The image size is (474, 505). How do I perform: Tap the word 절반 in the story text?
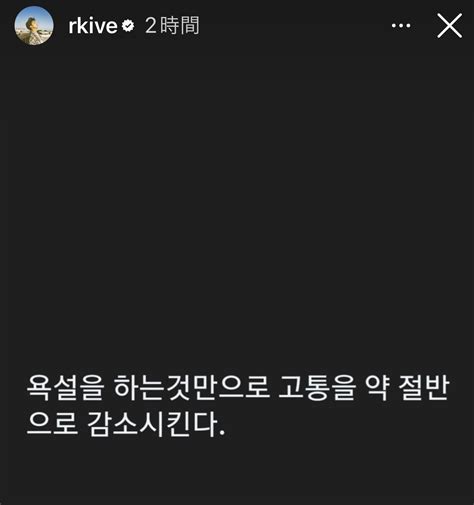[x=424, y=387]
